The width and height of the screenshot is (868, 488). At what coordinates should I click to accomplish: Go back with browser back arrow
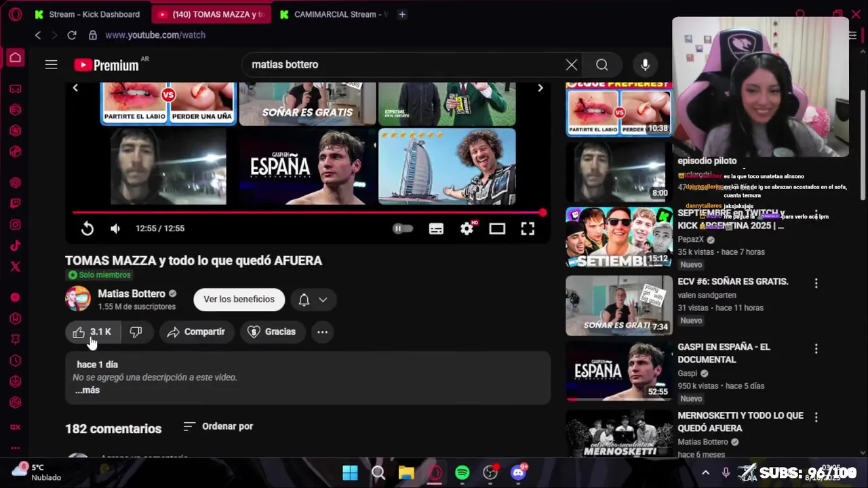38,35
